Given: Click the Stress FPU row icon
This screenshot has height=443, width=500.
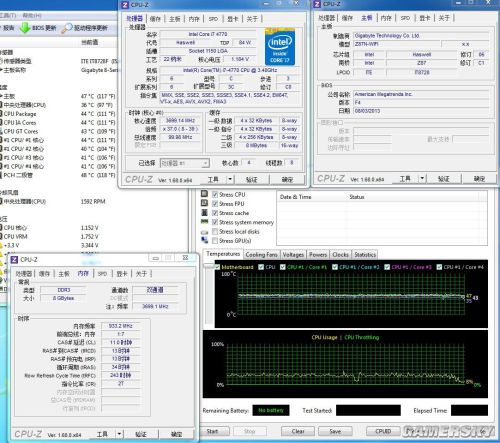Looking at the screenshot, I should coord(204,203).
